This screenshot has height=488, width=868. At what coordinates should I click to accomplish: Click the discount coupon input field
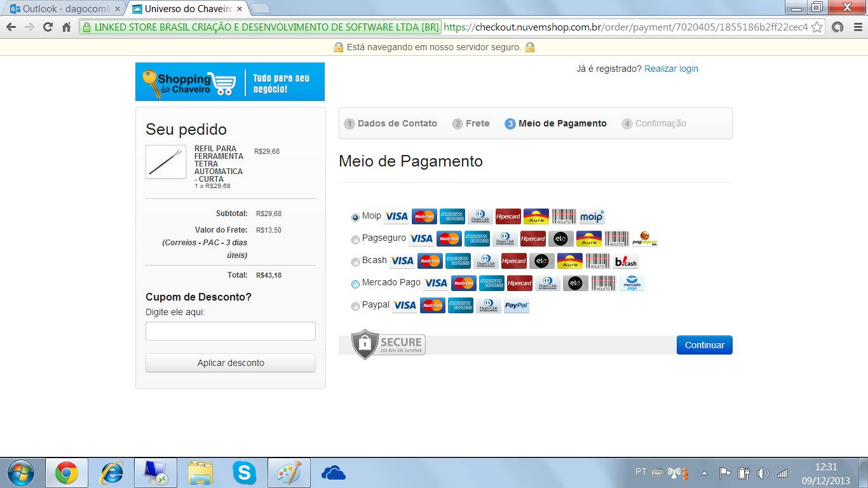tap(231, 331)
